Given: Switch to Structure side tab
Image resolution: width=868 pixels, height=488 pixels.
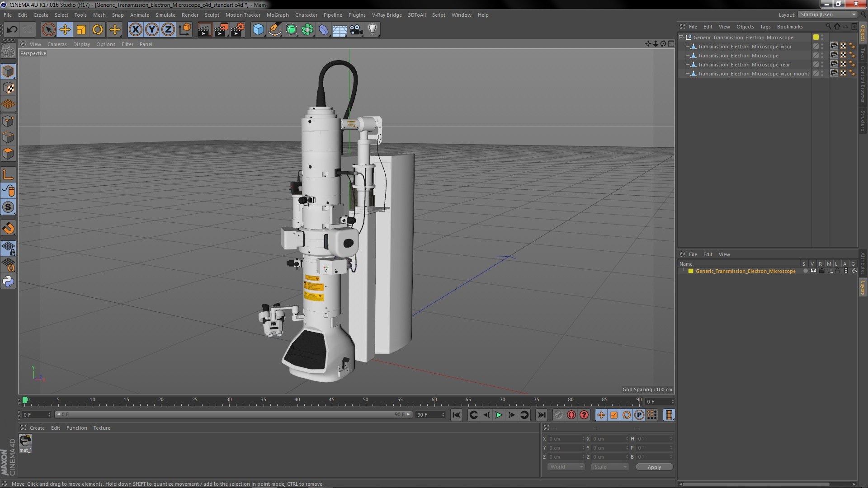Looking at the screenshot, I should 863,121.
